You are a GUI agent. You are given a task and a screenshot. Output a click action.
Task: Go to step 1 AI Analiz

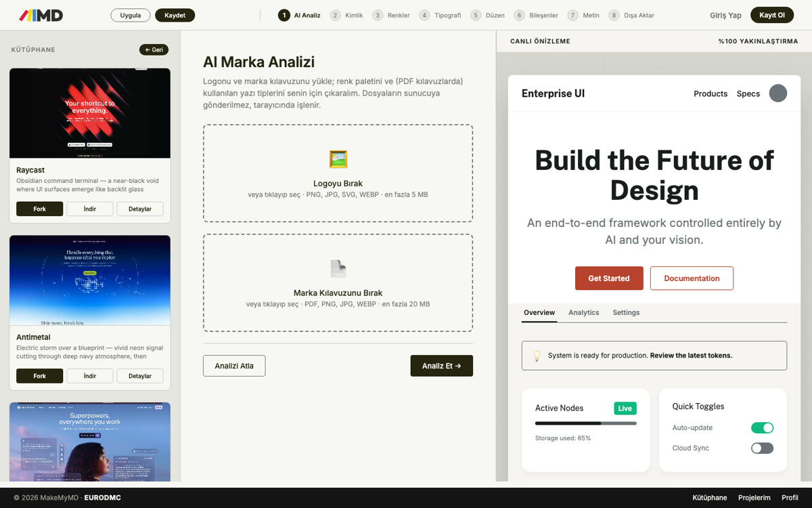(x=299, y=15)
